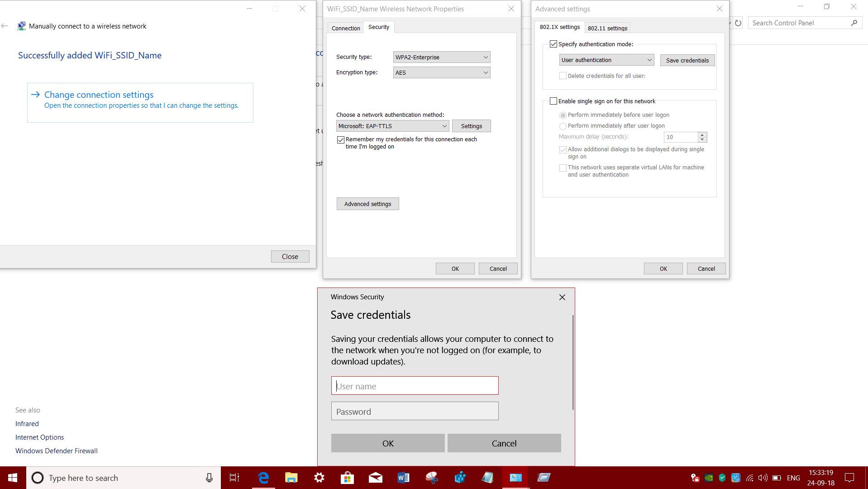Click the User name field

click(415, 386)
